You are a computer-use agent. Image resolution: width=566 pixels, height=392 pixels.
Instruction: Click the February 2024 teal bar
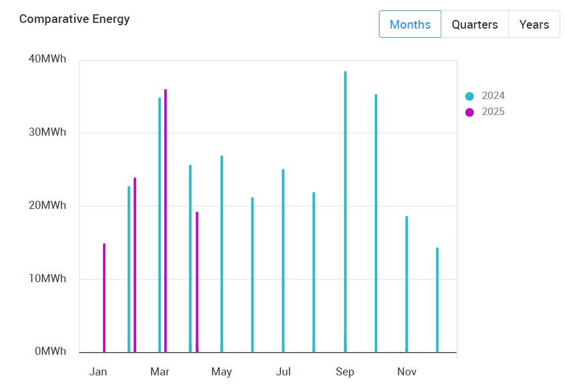pyautogui.click(x=129, y=269)
